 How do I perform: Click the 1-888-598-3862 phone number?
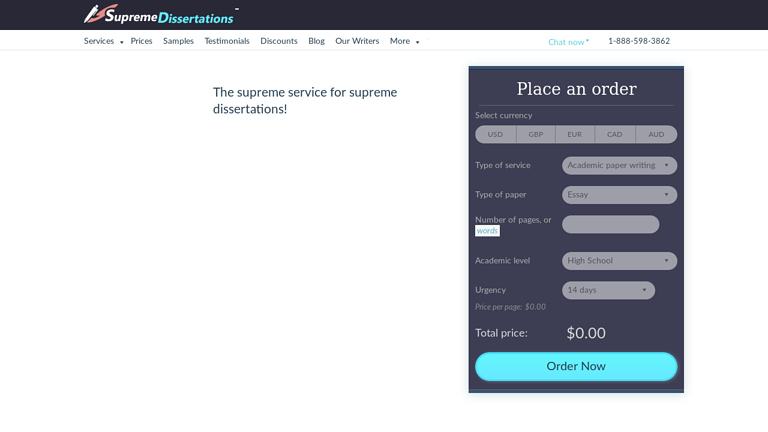tap(639, 41)
